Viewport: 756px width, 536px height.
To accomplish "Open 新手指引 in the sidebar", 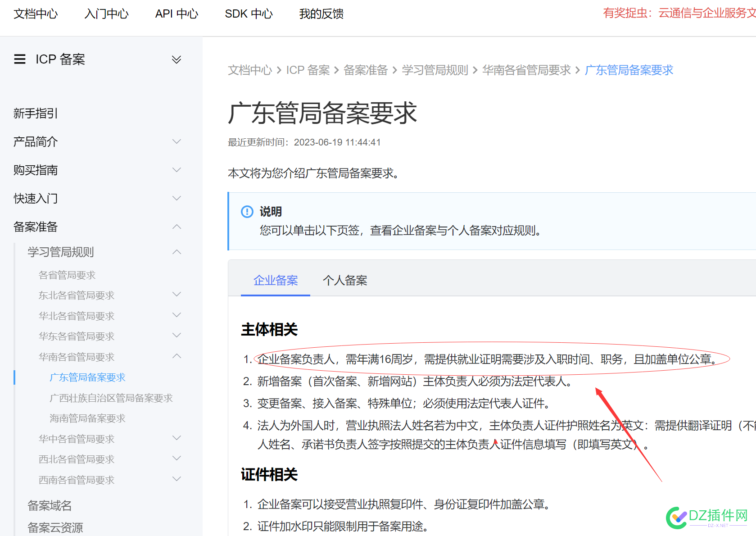I will tap(36, 113).
